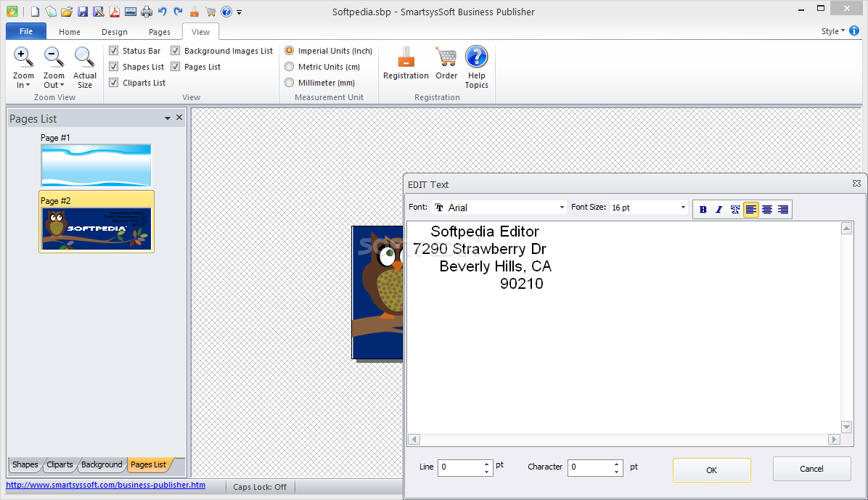The height and width of the screenshot is (500, 868).
Task: Select Millimeter (mm) radio button
Action: point(289,83)
